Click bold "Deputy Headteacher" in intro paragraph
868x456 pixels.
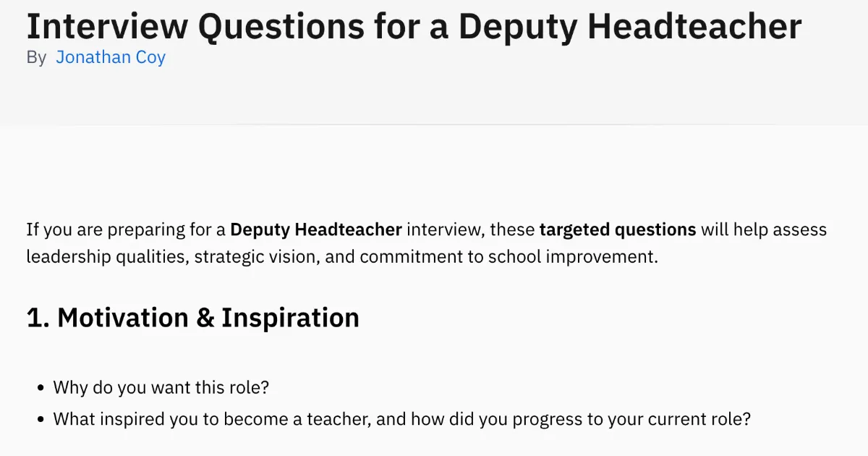pyautogui.click(x=315, y=230)
